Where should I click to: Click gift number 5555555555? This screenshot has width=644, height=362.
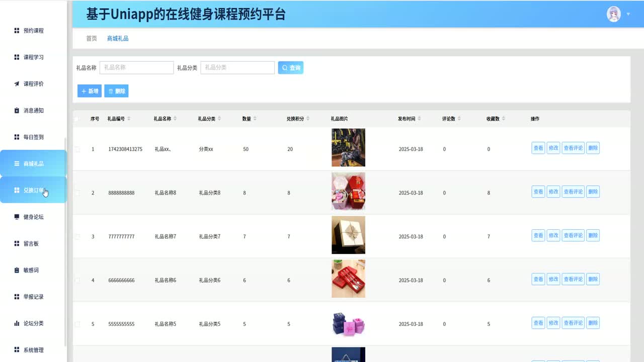tap(121, 324)
